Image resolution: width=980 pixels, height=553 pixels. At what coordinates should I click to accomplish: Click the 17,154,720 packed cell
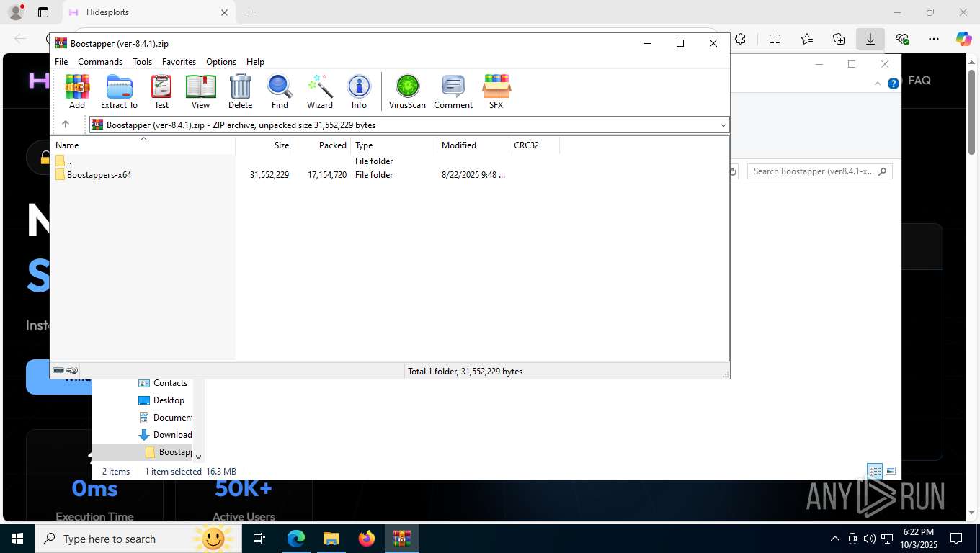point(327,175)
